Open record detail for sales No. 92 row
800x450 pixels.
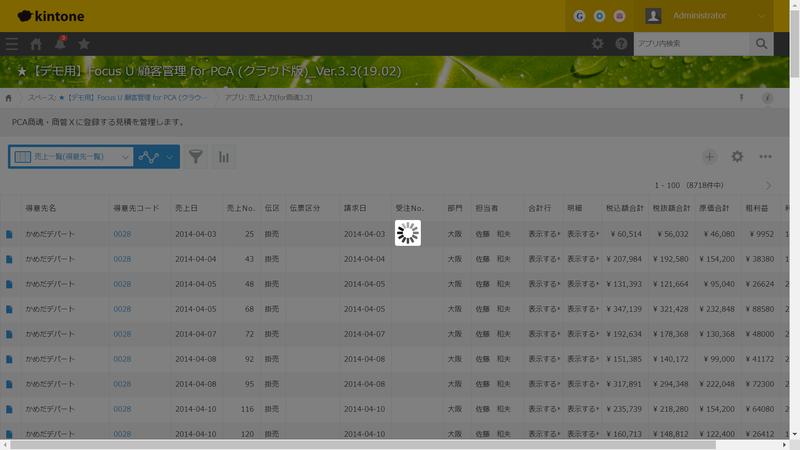click(x=9, y=359)
